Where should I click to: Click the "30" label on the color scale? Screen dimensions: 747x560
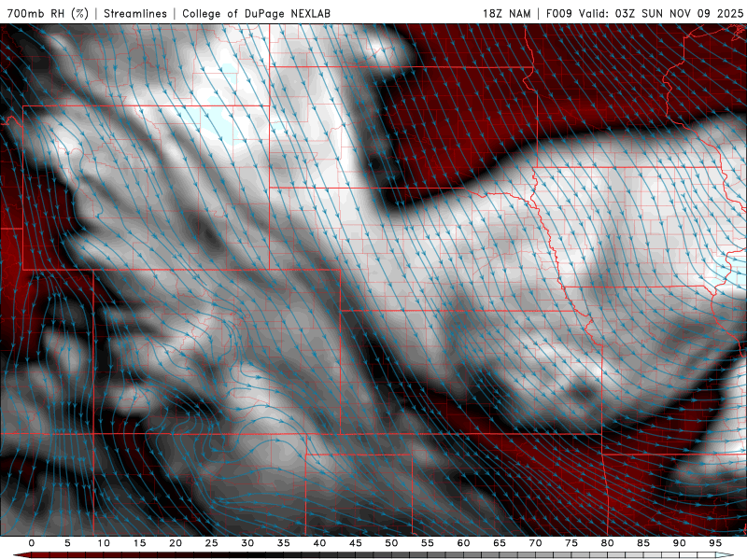pos(247,543)
